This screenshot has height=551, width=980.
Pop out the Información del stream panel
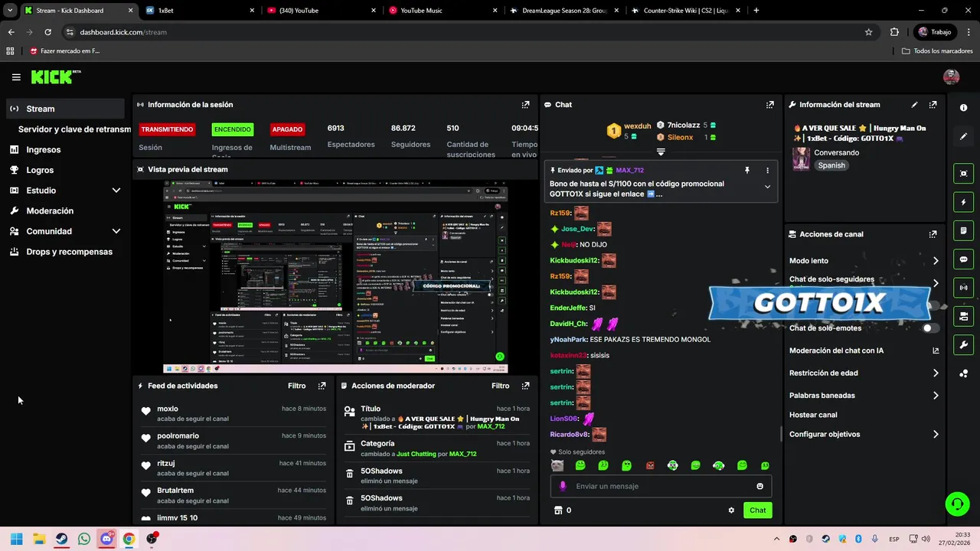pyautogui.click(x=933, y=105)
